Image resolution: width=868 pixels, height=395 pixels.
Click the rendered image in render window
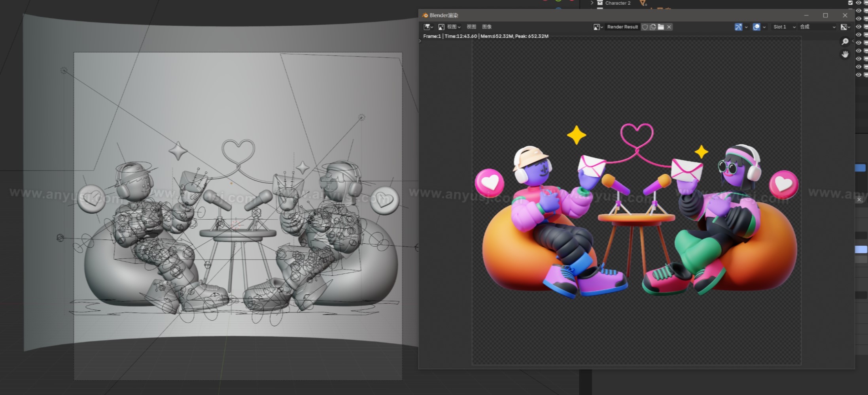636,201
